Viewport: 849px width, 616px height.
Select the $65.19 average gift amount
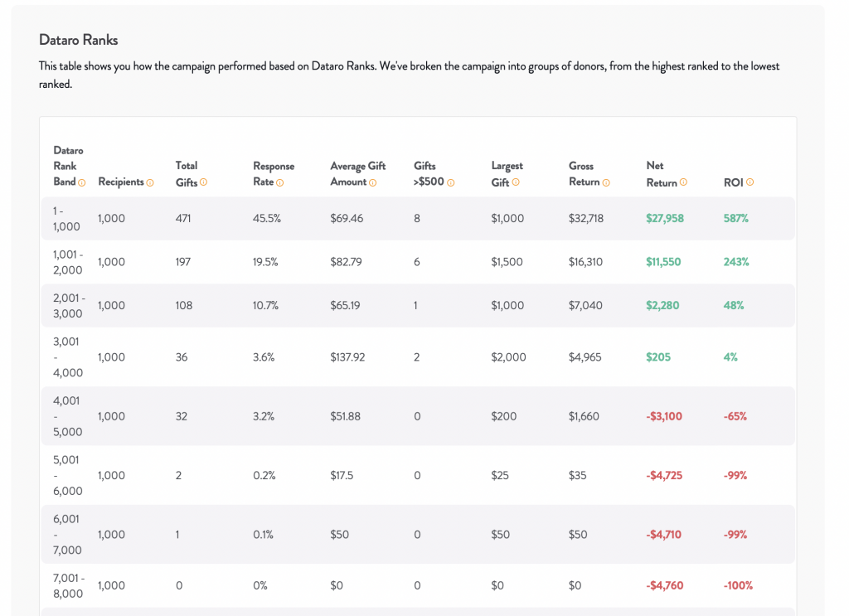click(345, 306)
